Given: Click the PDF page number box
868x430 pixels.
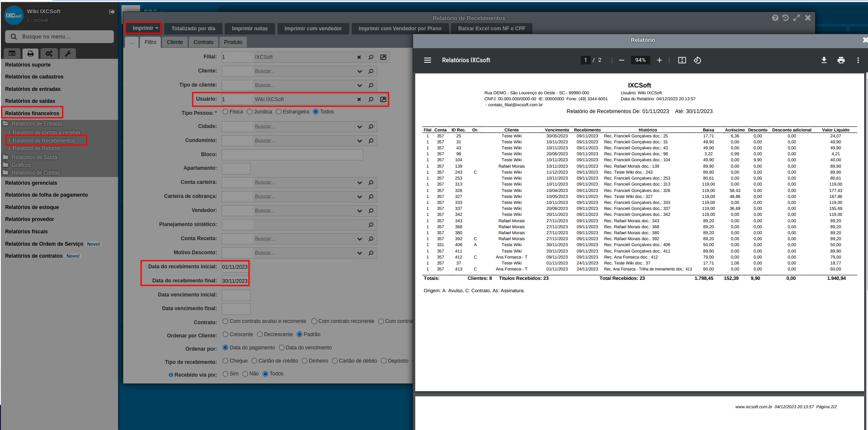Looking at the screenshot, I should (585, 60).
